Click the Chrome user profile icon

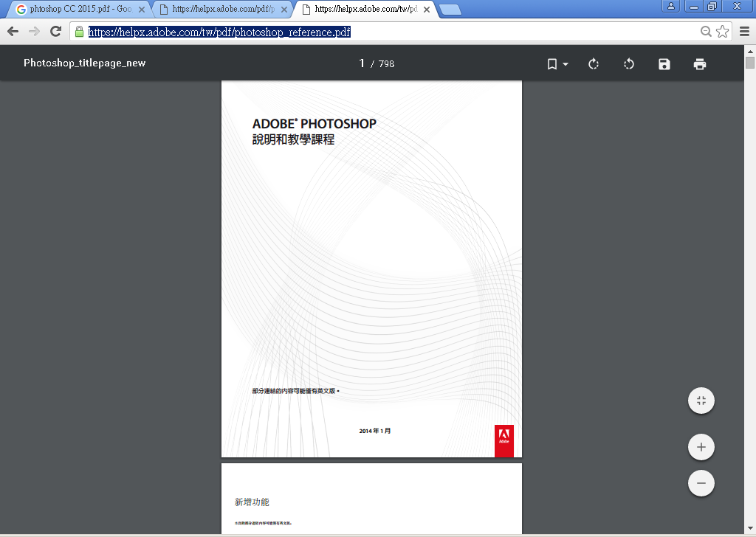click(670, 6)
